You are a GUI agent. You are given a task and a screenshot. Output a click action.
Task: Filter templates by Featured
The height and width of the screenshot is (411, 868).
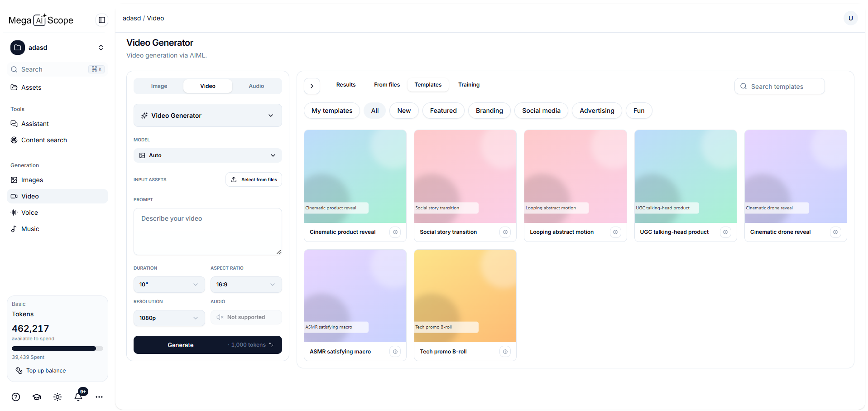click(443, 111)
